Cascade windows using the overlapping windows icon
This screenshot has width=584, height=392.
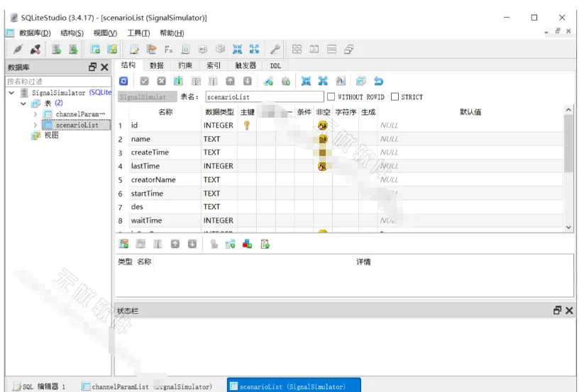coord(348,49)
